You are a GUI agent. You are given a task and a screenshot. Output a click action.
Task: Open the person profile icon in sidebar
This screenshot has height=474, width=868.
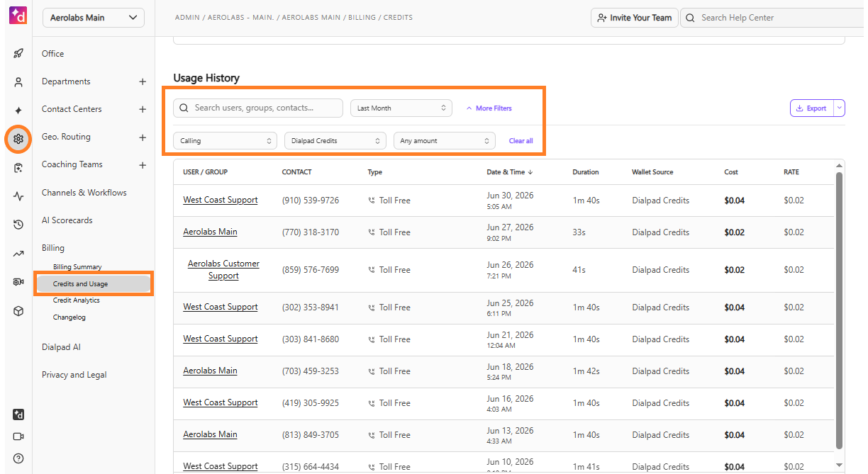click(18, 82)
